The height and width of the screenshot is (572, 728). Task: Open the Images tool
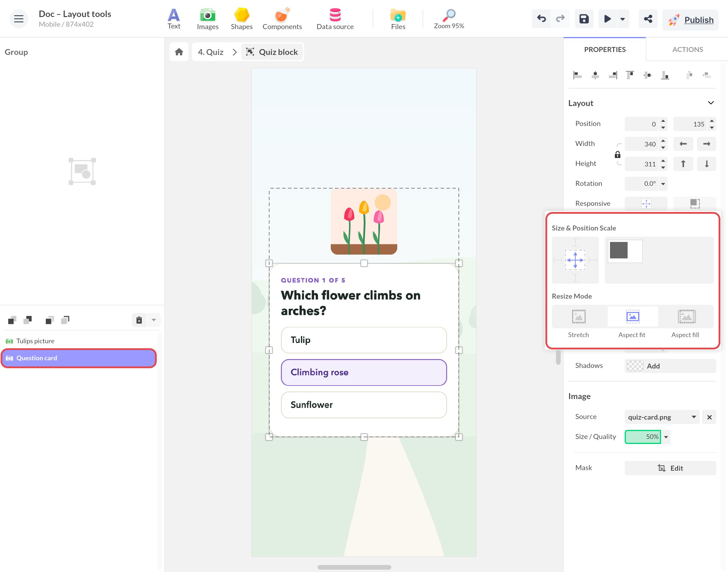coord(208,19)
